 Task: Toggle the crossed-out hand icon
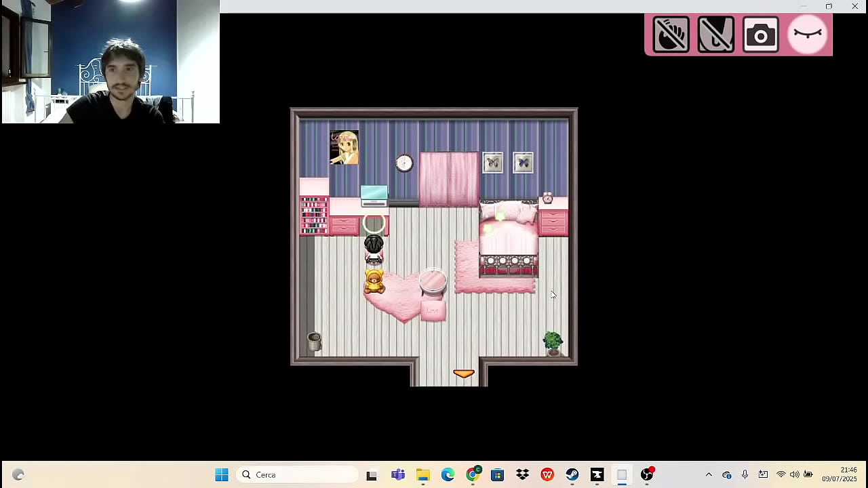671,35
